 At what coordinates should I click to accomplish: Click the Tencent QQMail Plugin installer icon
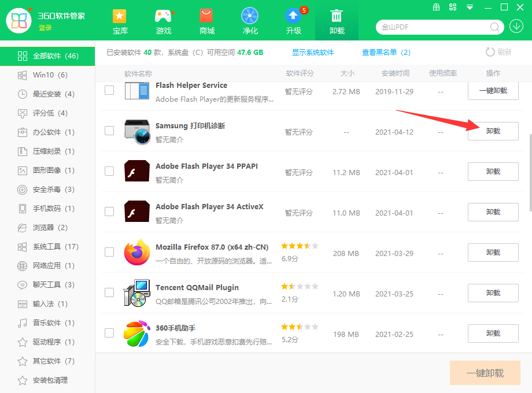click(x=136, y=293)
